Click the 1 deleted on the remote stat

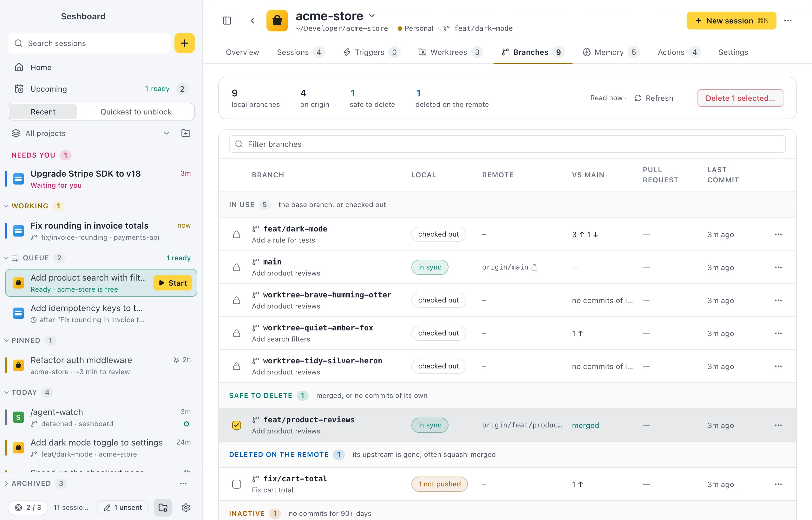[x=452, y=98]
